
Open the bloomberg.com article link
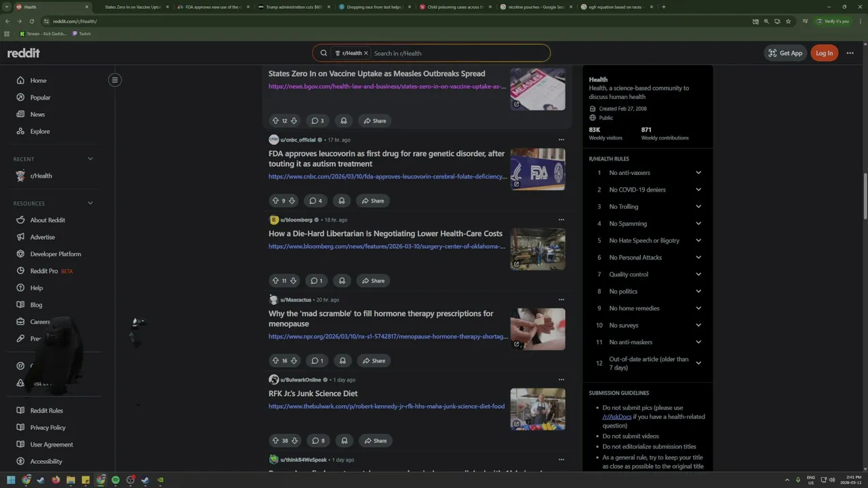(387, 247)
